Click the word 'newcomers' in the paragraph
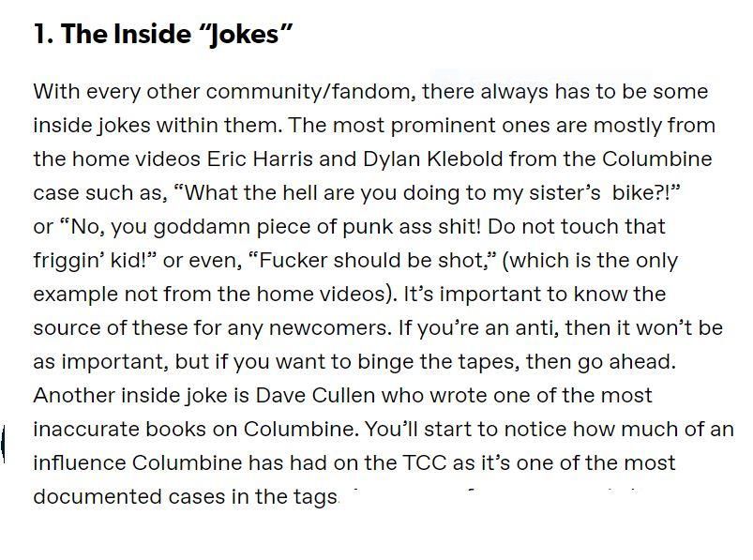Image resolution: width=753 pixels, height=560 pixels. pos(328,328)
